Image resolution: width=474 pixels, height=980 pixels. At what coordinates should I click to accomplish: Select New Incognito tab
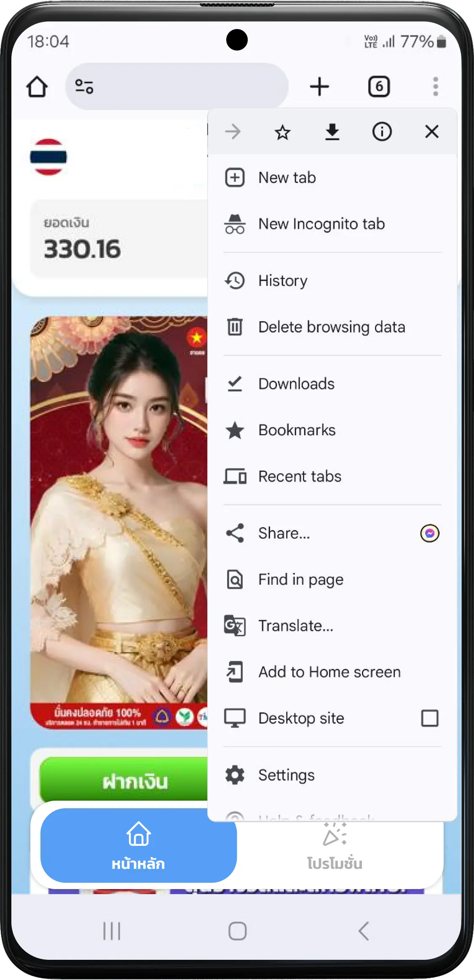(x=321, y=224)
